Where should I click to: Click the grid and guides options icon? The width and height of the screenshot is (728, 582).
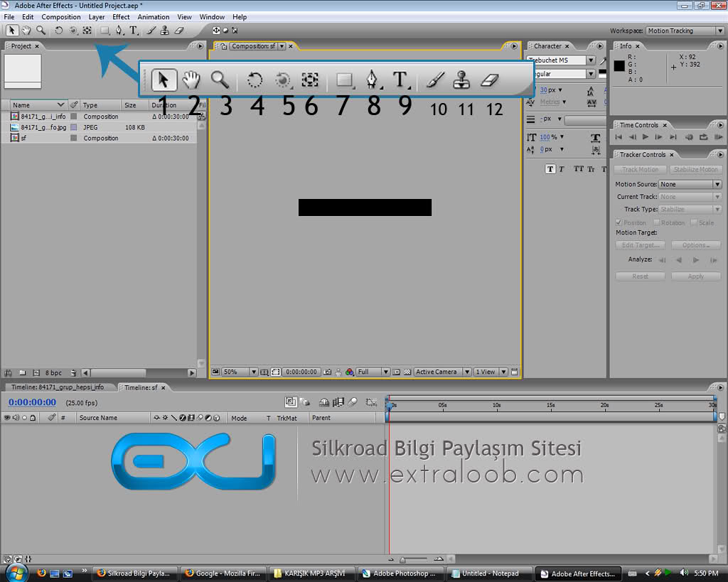coord(264,372)
